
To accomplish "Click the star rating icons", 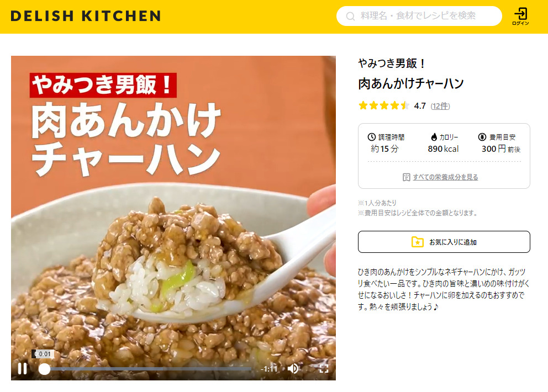I will click(x=384, y=105).
